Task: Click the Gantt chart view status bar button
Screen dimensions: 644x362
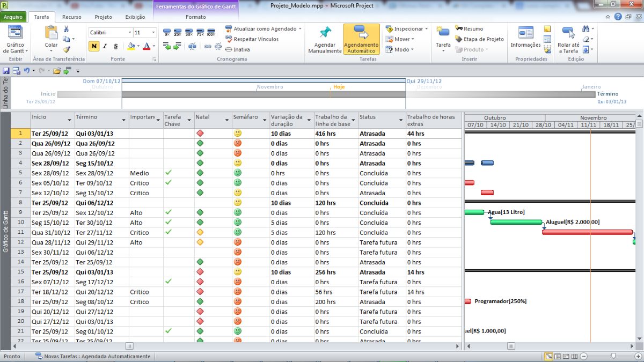Action: tap(549, 356)
